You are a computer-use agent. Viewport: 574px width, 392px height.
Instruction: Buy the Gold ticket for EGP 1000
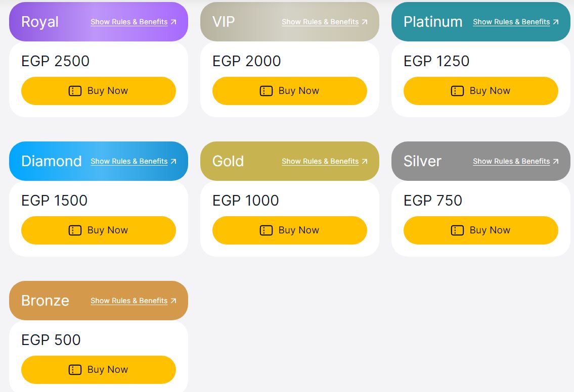click(290, 230)
